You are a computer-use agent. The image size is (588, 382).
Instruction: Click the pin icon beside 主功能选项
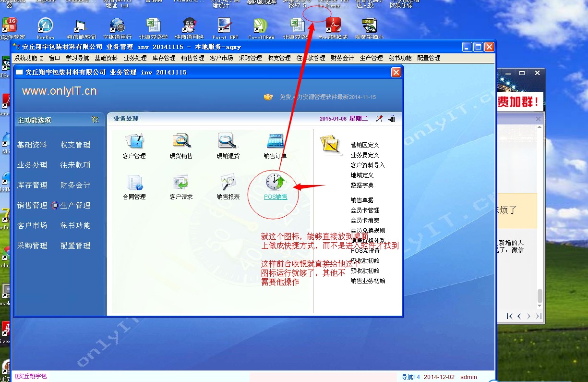tap(95, 120)
